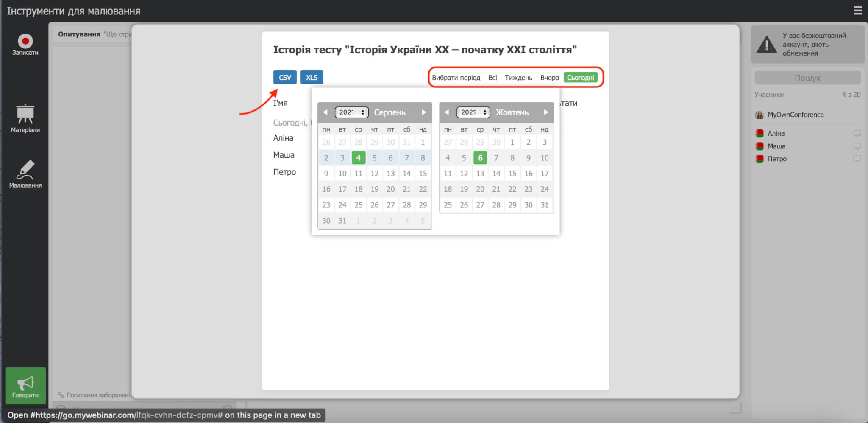
Task: Open the hamburger menu at top right
Action: [x=858, y=11]
